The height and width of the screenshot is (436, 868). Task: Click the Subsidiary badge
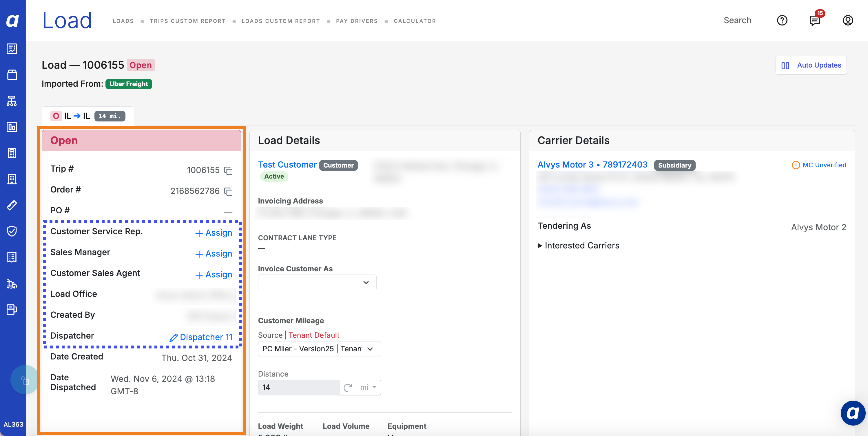(x=674, y=165)
